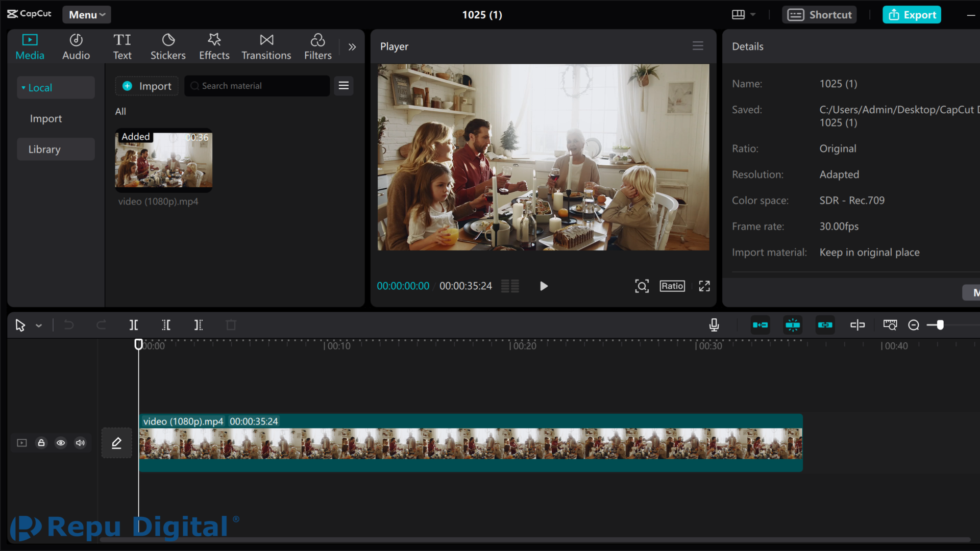Image resolution: width=980 pixels, height=551 pixels.
Task: Open the selection tool mode dropdown arrow
Action: tap(39, 325)
